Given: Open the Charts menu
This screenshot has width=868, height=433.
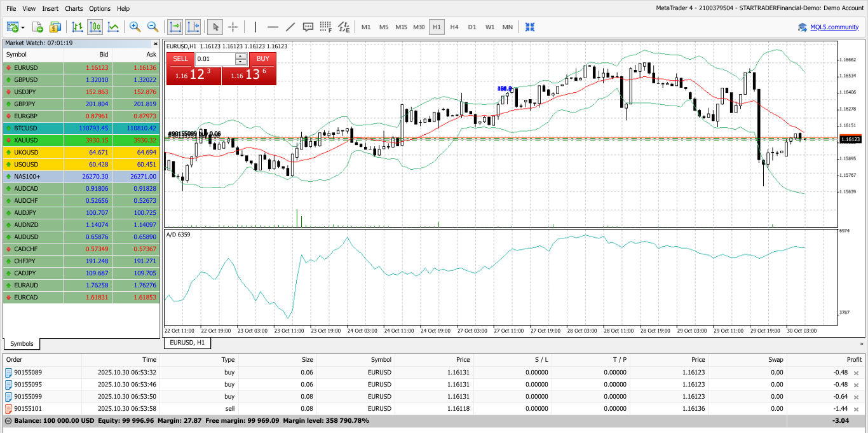Looking at the screenshot, I should point(73,8).
